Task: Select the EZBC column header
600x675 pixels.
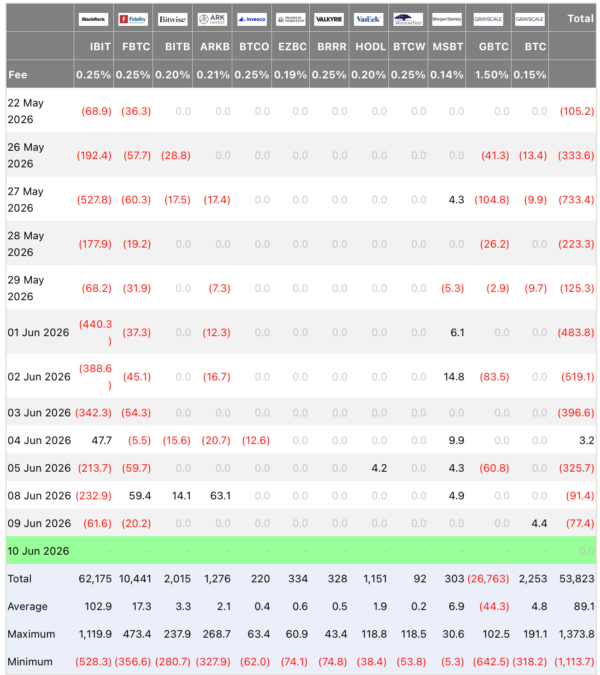Action: point(292,46)
